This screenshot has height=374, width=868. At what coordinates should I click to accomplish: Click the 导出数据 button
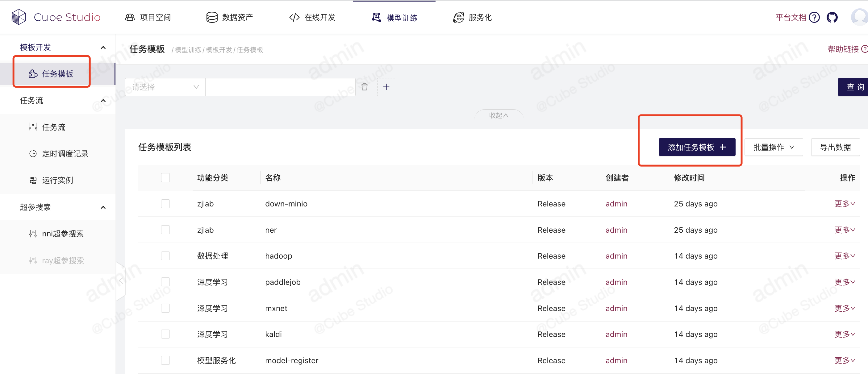coord(835,147)
